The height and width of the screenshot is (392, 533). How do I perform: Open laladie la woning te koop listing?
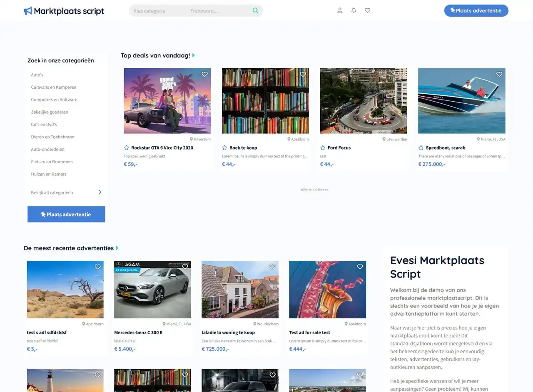[228, 332]
